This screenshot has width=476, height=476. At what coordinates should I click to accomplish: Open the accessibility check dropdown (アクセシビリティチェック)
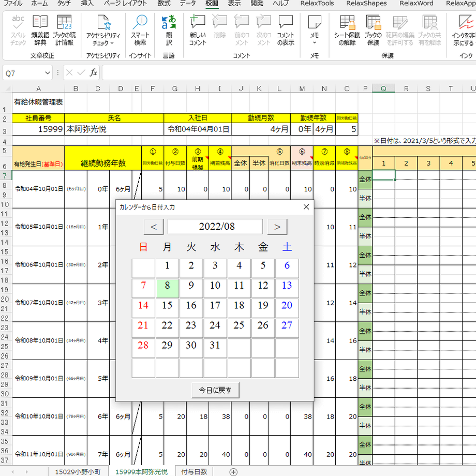103,30
